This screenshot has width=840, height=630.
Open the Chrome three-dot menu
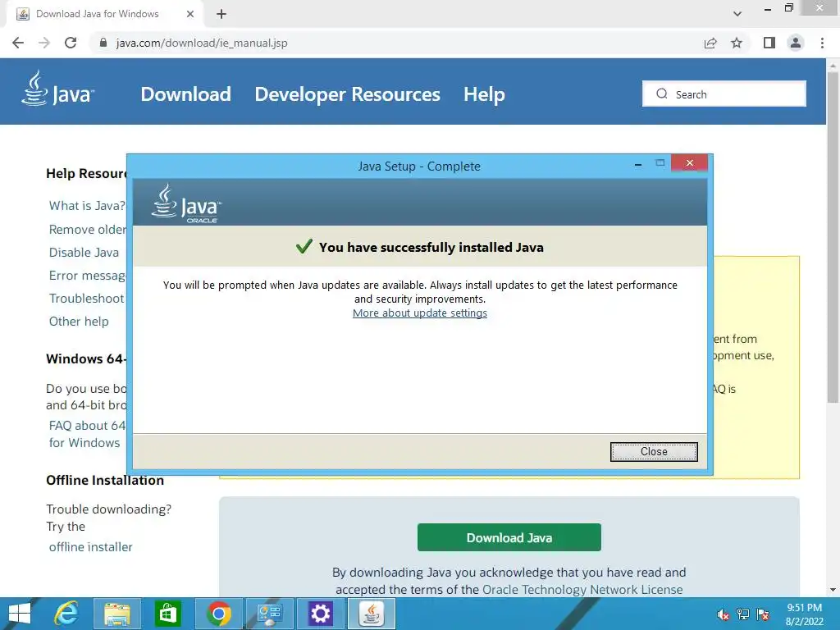822,43
